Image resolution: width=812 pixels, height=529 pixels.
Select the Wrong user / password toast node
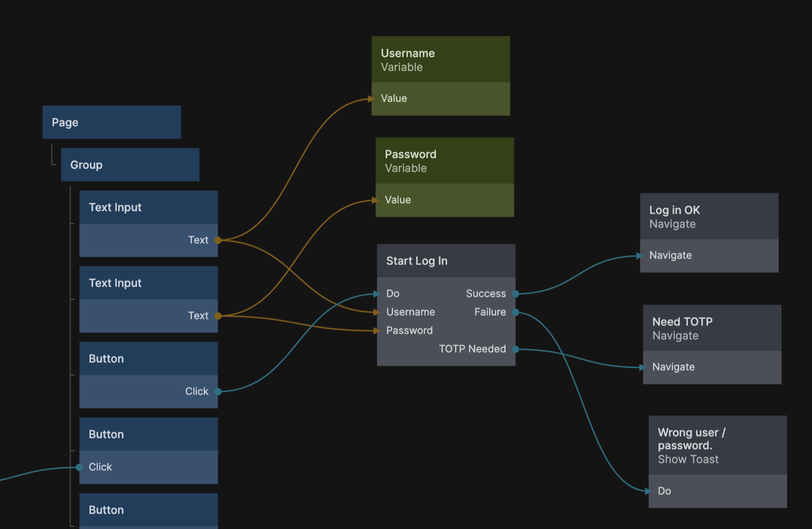[717, 445]
